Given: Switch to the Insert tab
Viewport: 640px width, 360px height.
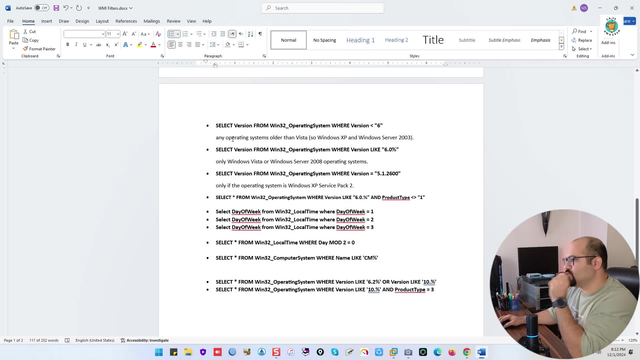Looking at the screenshot, I should (47, 21).
